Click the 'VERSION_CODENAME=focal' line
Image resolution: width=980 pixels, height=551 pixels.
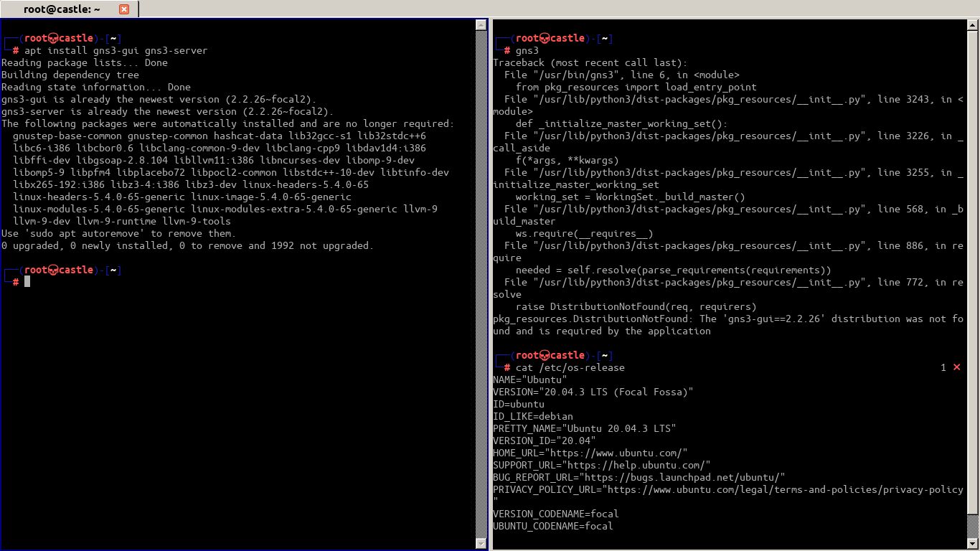coord(556,514)
